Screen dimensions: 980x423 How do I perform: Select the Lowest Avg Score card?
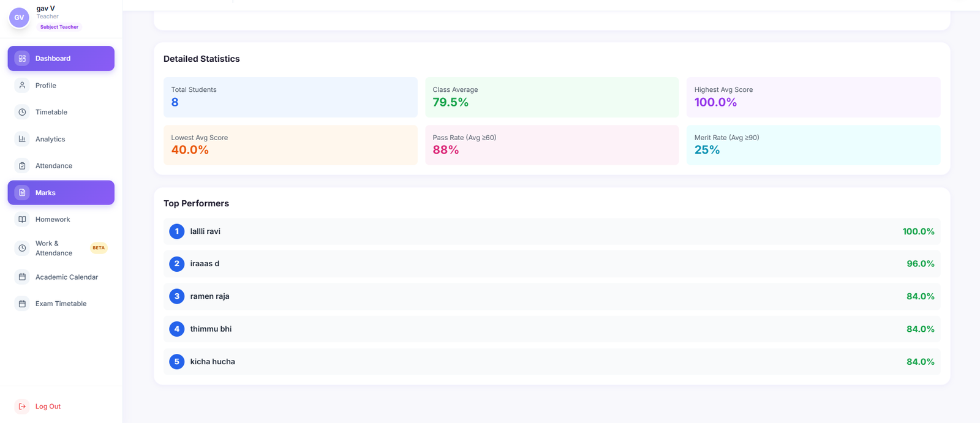(290, 145)
